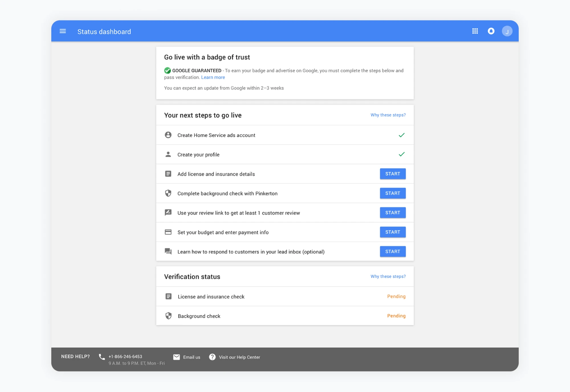Select the Create your profile row text
The image size is (570, 392).
tap(198, 155)
